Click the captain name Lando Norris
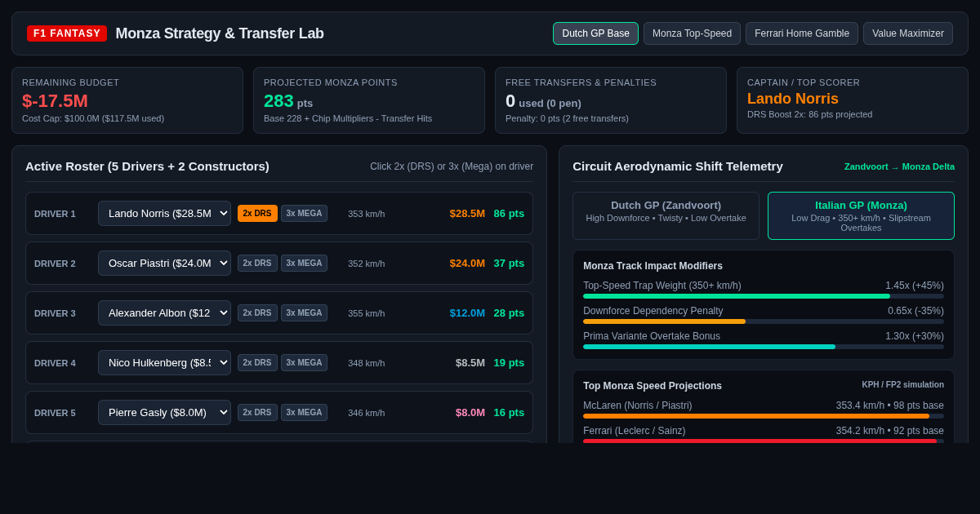The width and height of the screenshot is (980, 514). (x=793, y=99)
